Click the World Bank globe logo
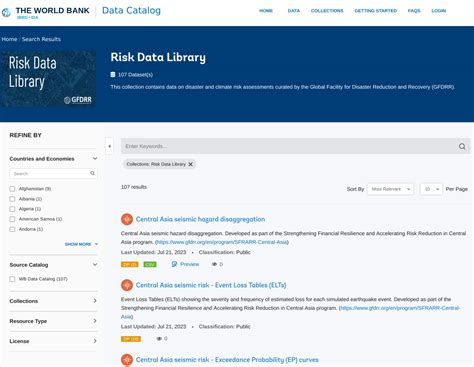The width and height of the screenshot is (474, 367). [6, 13]
